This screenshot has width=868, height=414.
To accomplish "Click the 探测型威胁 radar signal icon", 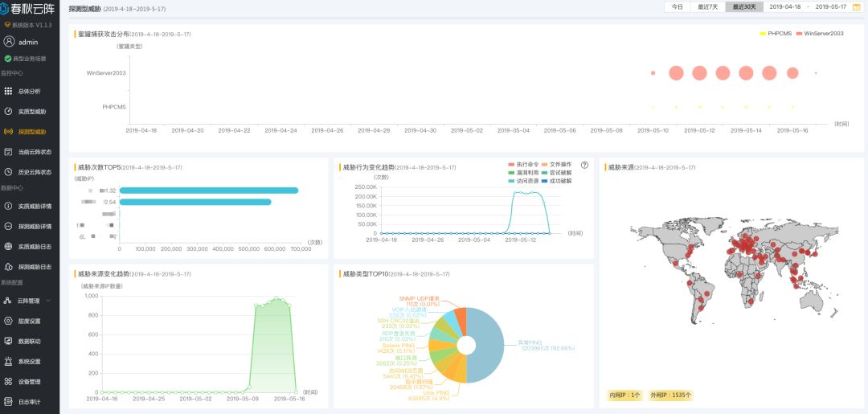I will [x=8, y=132].
